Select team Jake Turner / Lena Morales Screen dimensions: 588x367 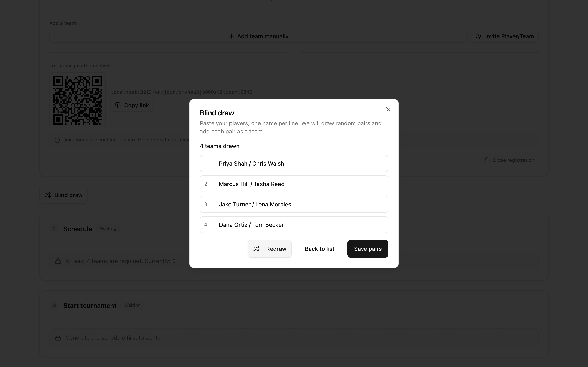pos(294,204)
